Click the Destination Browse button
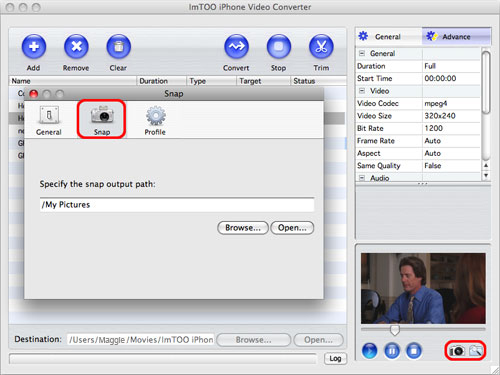 pos(253,340)
